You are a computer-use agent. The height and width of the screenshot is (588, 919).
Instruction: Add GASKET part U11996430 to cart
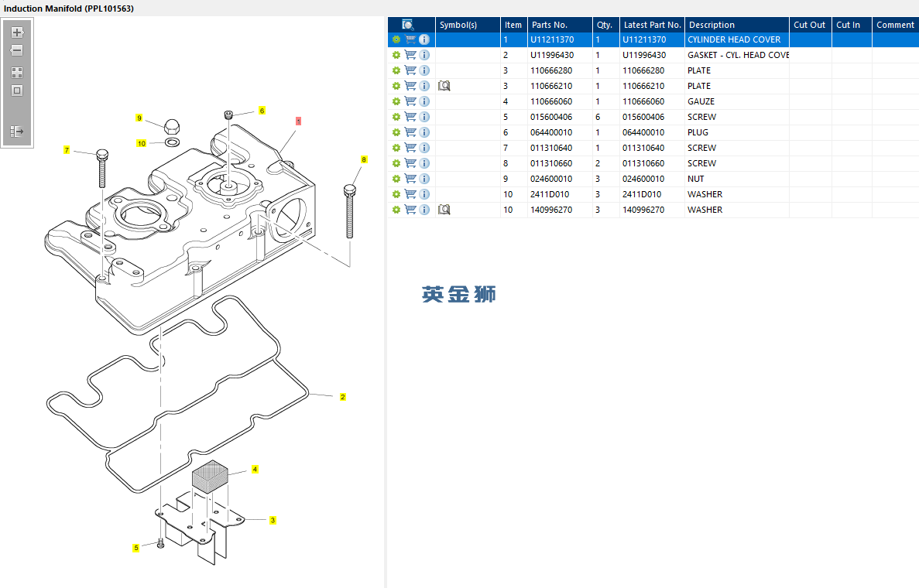tap(410, 55)
